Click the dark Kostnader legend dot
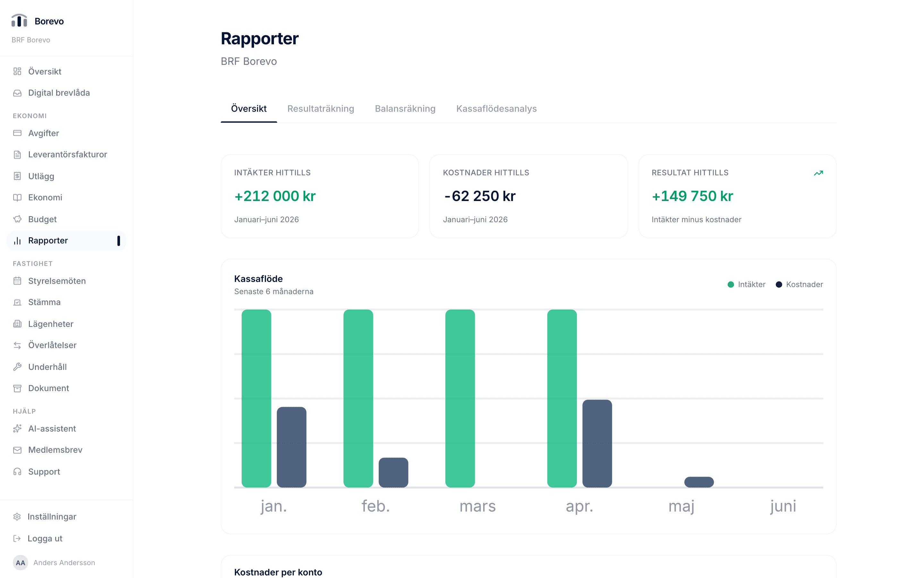Image resolution: width=924 pixels, height=578 pixels. point(779,285)
